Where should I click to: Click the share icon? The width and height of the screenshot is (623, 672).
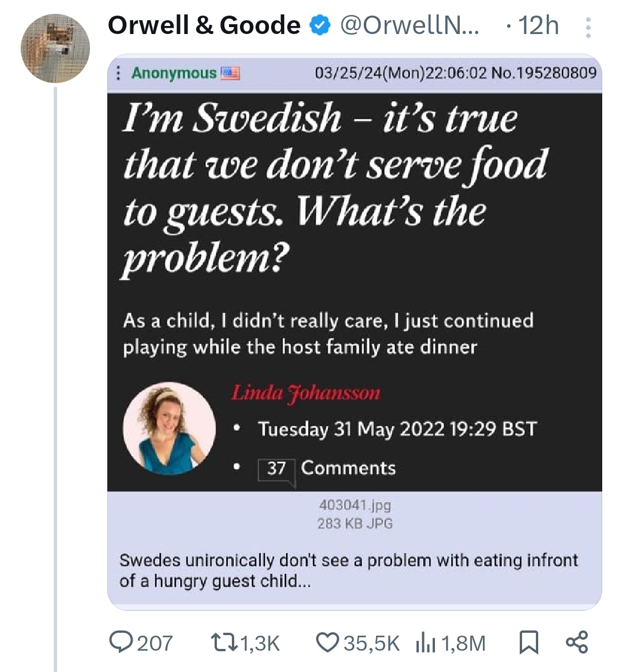tap(576, 642)
